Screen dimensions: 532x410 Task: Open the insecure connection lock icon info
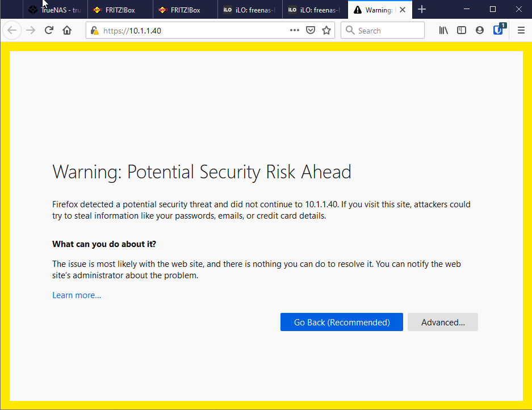(x=95, y=31)
